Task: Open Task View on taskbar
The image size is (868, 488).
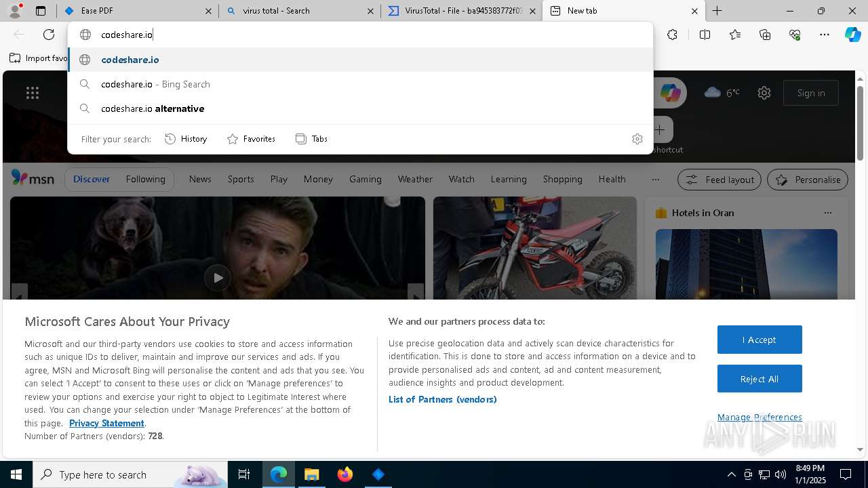Action: [x=244, y=474]
